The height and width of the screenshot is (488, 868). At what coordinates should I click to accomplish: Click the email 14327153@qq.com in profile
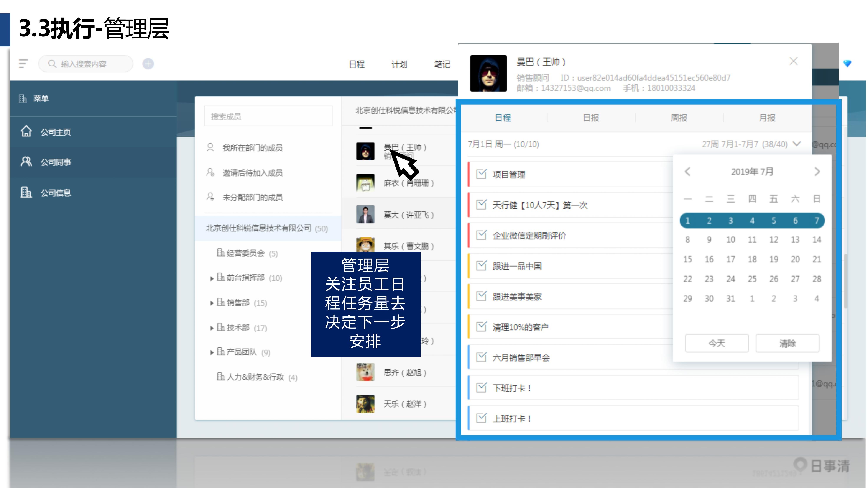[575, 88]
